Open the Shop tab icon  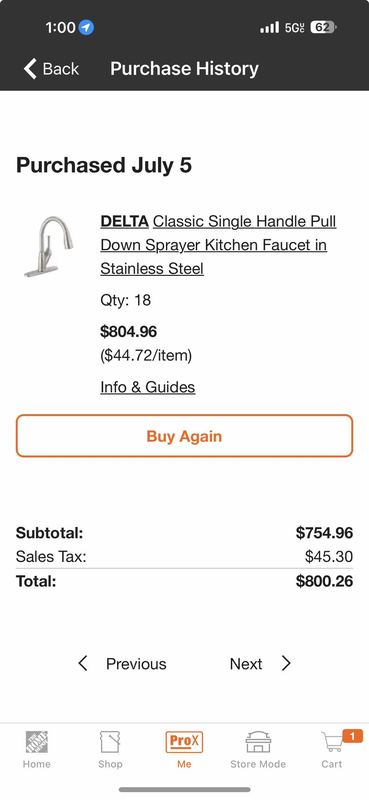click(x=110, y=742)
